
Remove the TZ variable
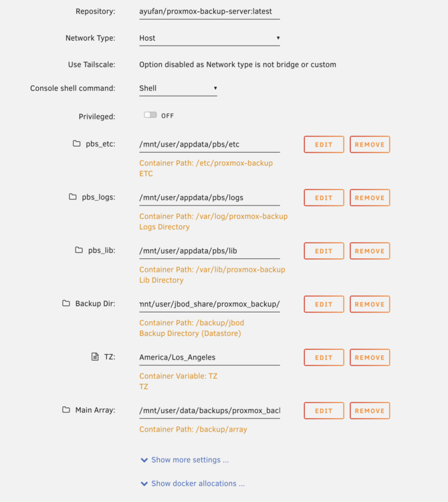370,357
